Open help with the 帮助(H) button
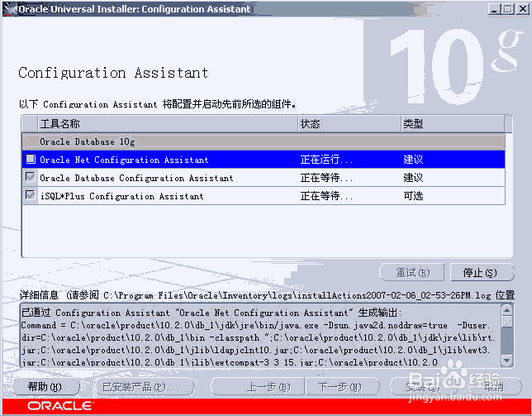Screen dimensions: 532x416 click(45, 386)
